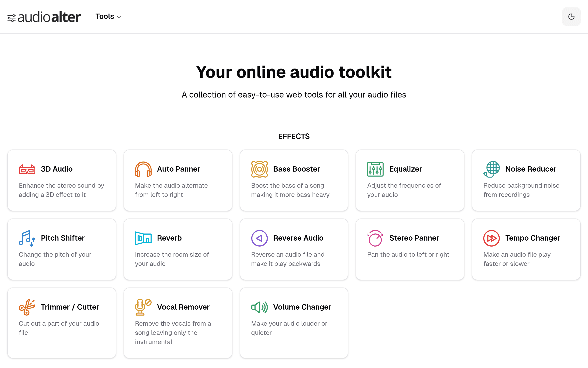Open the 3D Audio tool title
Viewport: 588px width, 368px height.
pos(57,169)
